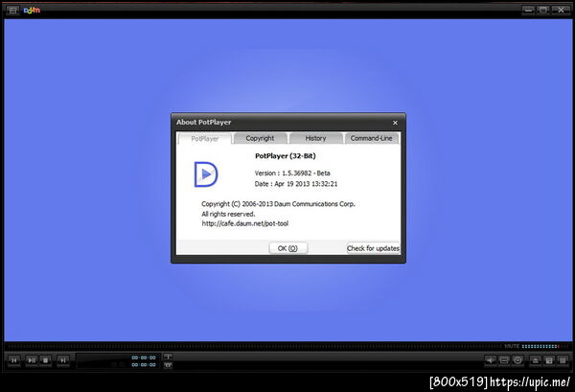Click the All rights reserved text
The height and width of the screenshot is (392, 575).
tap(228, 214)
